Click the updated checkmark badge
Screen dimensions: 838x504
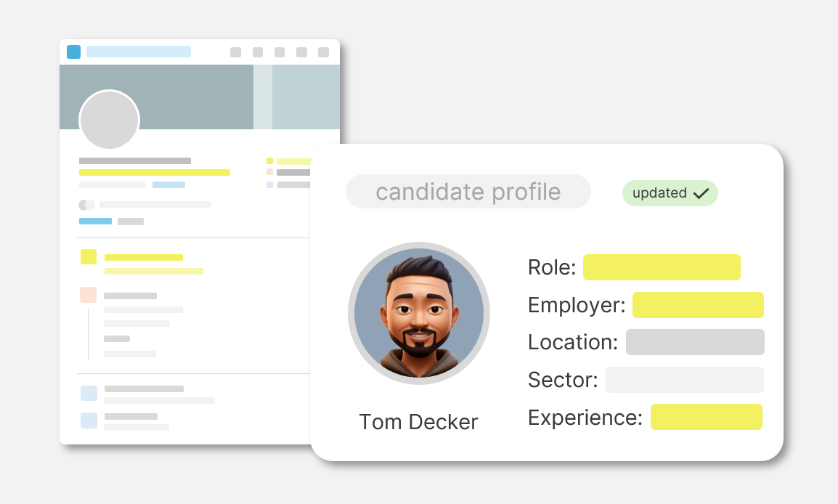pyautogui.click(x=670, y=193)
